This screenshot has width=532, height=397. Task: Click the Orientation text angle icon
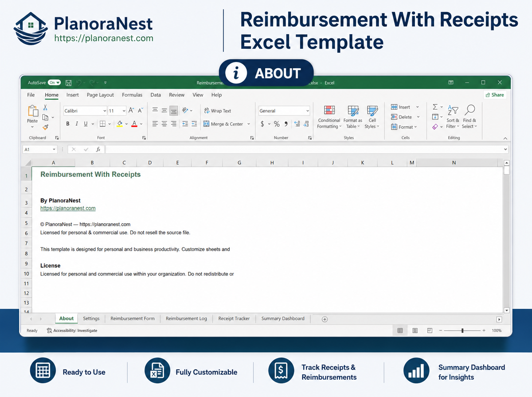point(185,111)
